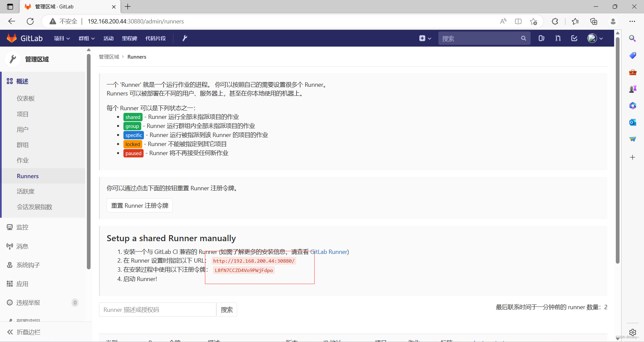This screenshot has width=644, height=342.
Task: Click the GitLab fox logo
Action: (12, 38)
